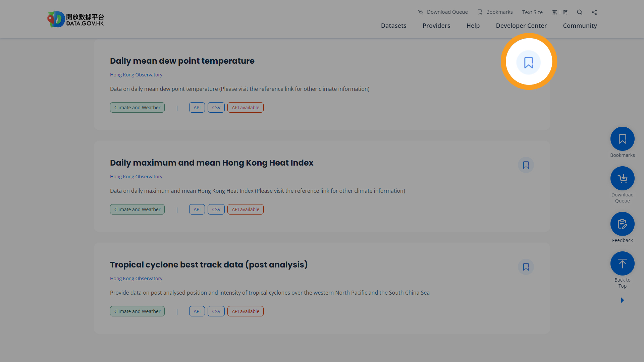The image size is (644, 362).
Task: Open the Providers menu
Action: pos(436,26)
